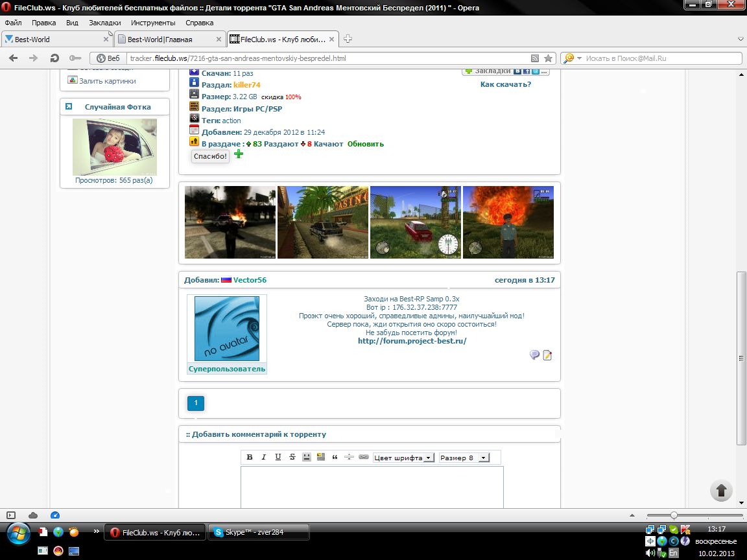Open the Справка menu
747x560 pixels.
coord(199,23)
